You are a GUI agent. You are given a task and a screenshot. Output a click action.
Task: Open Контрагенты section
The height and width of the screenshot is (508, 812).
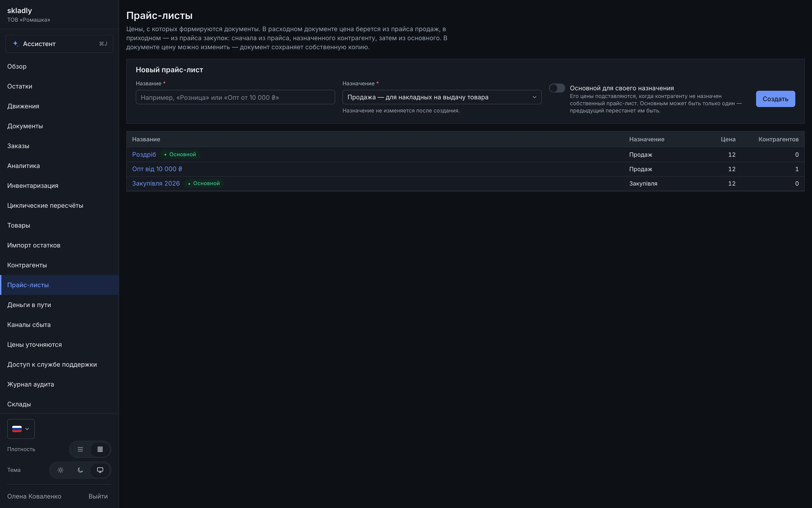(59, 265)
